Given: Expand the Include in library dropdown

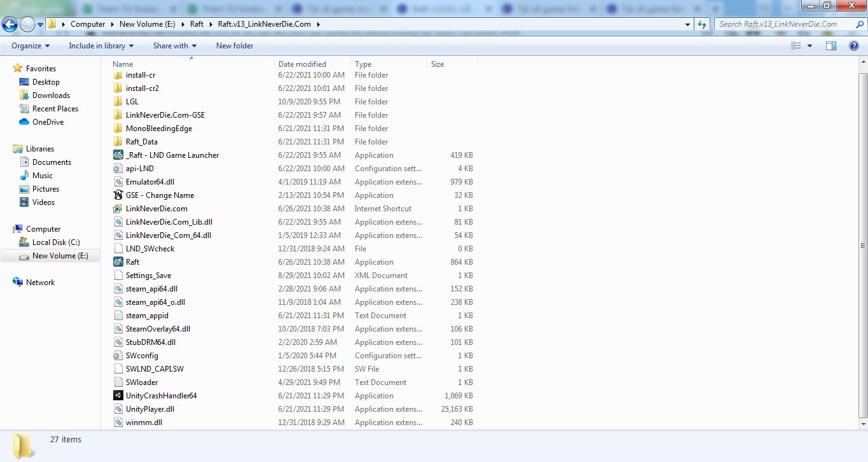Looking at the screenshot, I should tap(101, 46).
